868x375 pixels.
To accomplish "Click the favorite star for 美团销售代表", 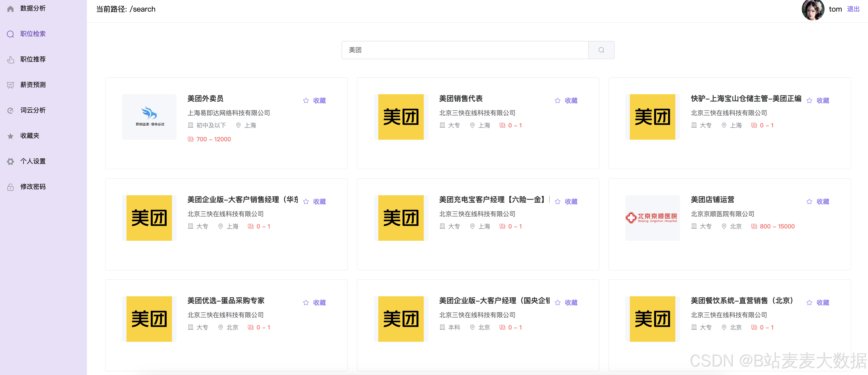I will pos(557,101).
